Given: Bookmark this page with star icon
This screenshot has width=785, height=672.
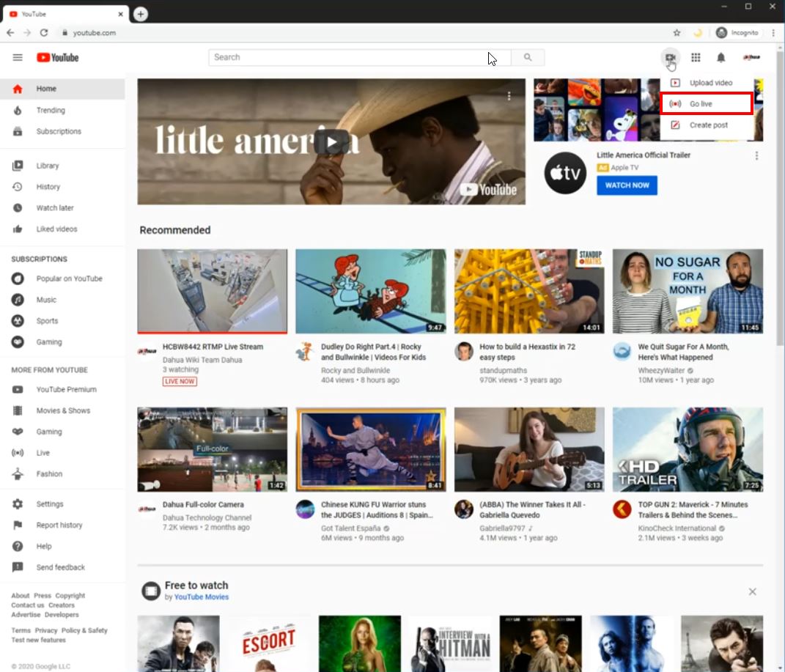Looking at the screenshot, I should pyautogui.click(x=677, y=33).
